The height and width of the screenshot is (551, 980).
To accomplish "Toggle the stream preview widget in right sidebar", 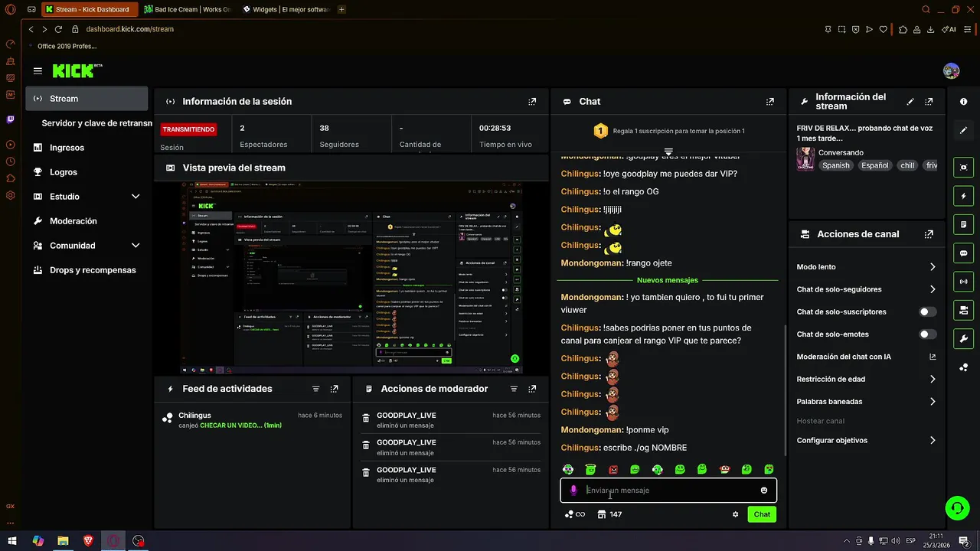I will coord(963,167).
